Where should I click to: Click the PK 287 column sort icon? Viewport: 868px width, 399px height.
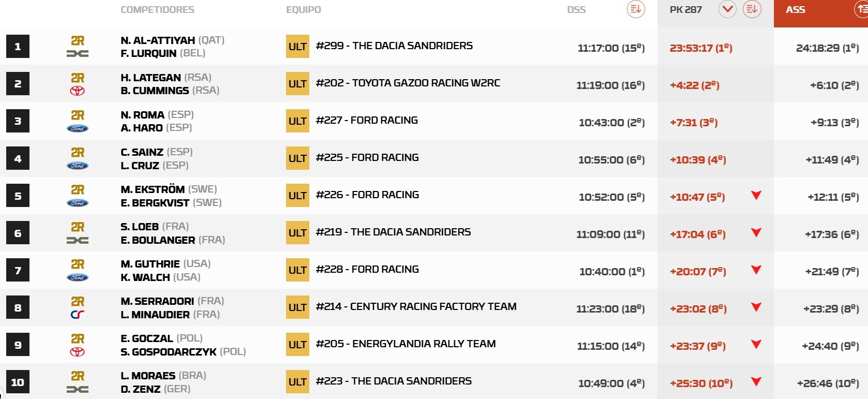coord(752,9)
